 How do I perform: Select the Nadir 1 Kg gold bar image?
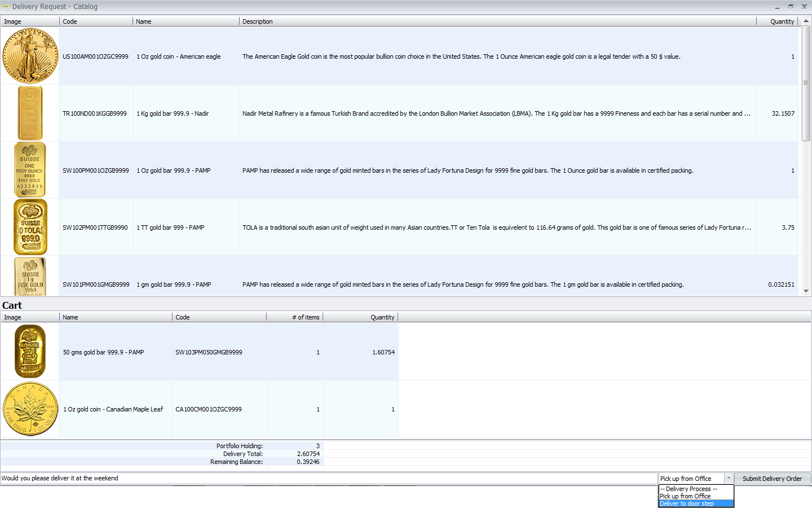pyautogui.click(x=30, y=113)
